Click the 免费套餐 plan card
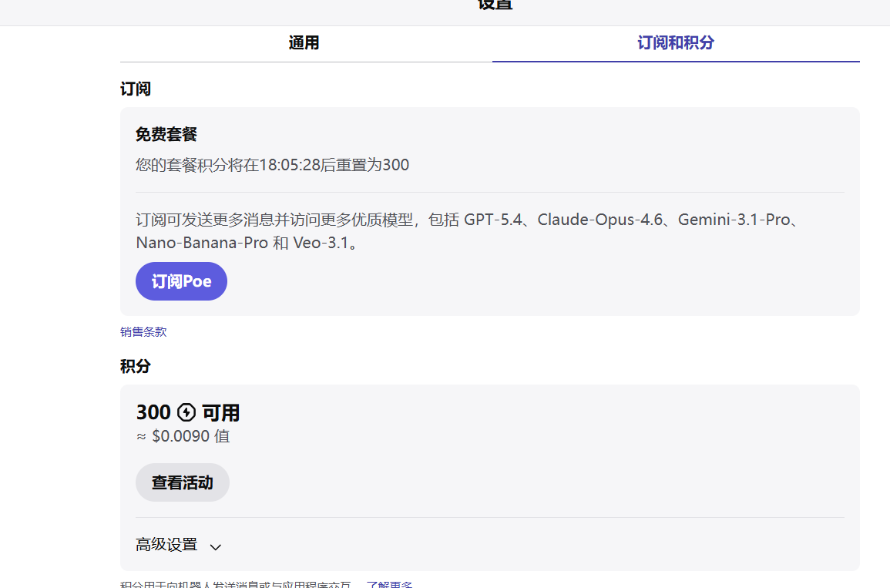 tap(489, 211)
